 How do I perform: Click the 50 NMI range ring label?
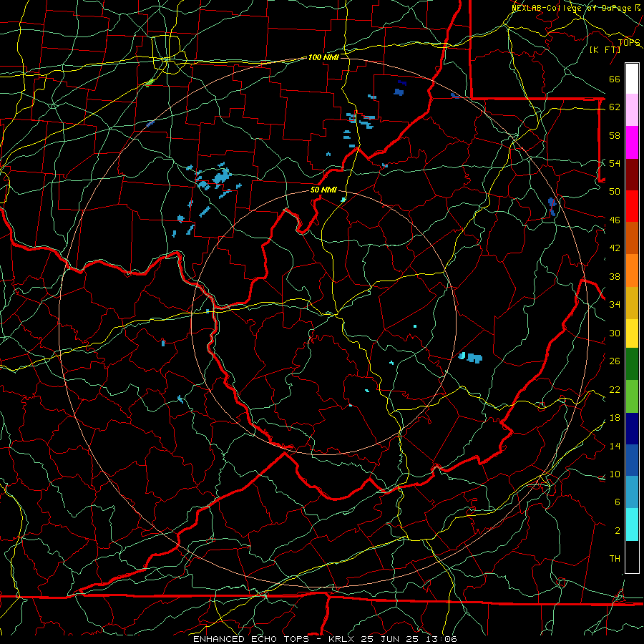(323, 190)
